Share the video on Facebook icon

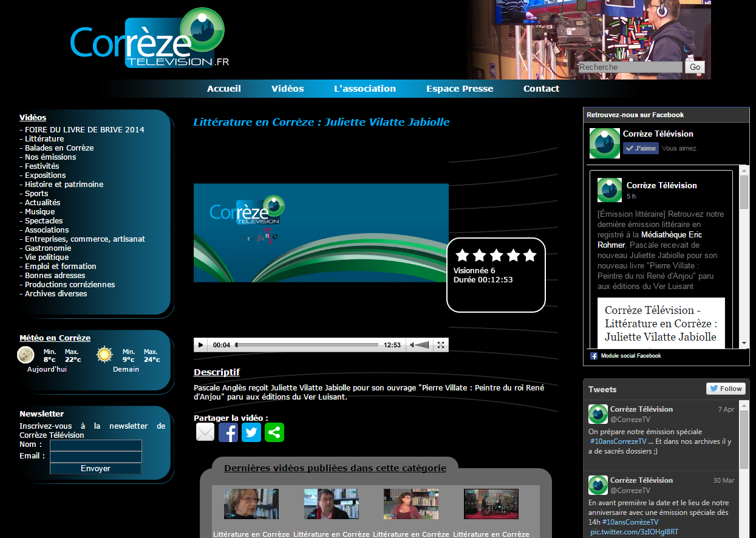tap(228, 432)
